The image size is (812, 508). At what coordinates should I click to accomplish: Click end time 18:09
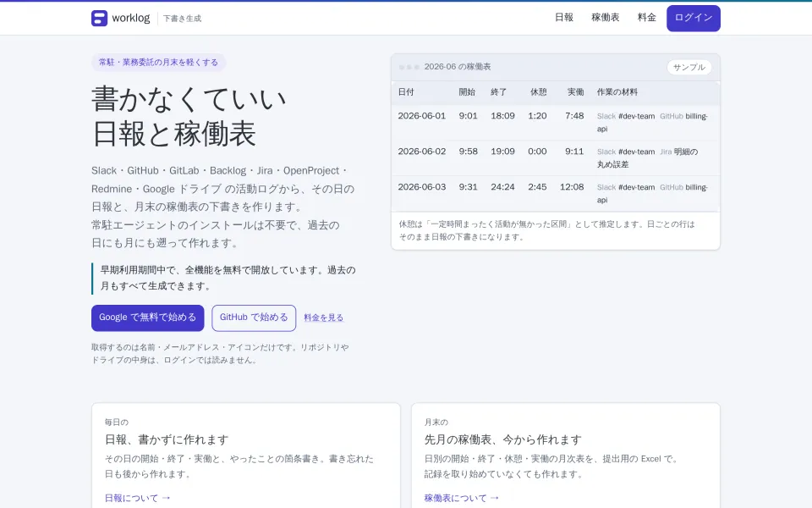[502, 116]
